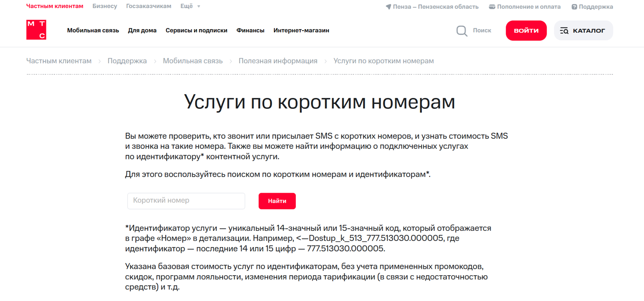Click the ВОЙТИ login button

tap(526, 31)
